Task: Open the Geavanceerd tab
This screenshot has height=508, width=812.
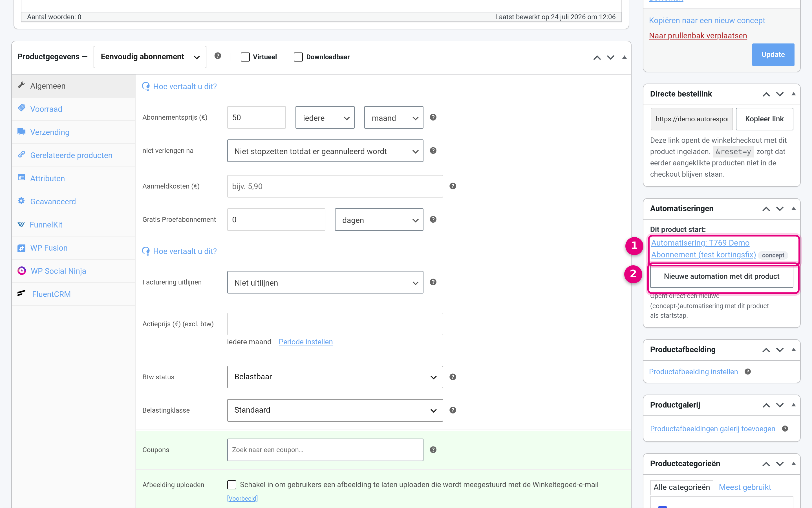Action: tap(74, 202)
